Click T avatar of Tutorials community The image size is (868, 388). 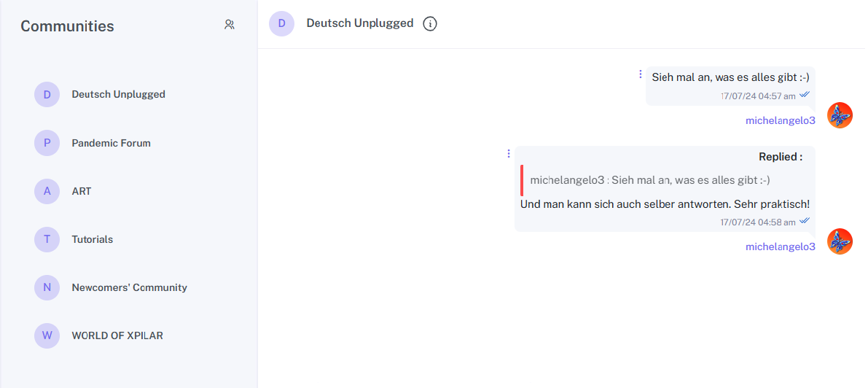[x=47, y=239]
